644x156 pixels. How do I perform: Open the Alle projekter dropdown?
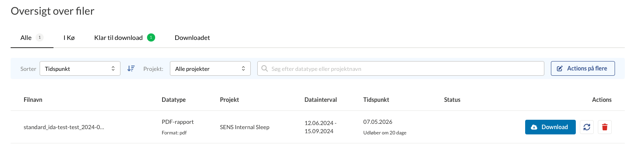pos(210,68)
